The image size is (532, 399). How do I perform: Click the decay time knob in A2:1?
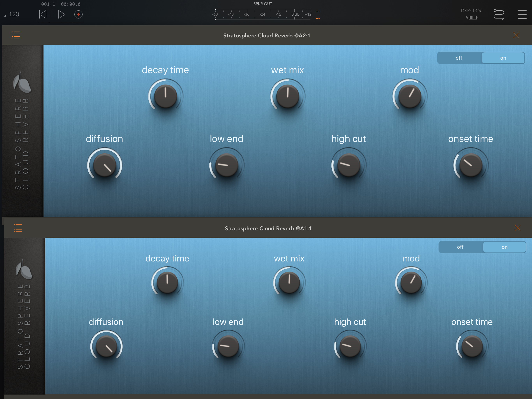pyautogui.click(x=166, y=96)
